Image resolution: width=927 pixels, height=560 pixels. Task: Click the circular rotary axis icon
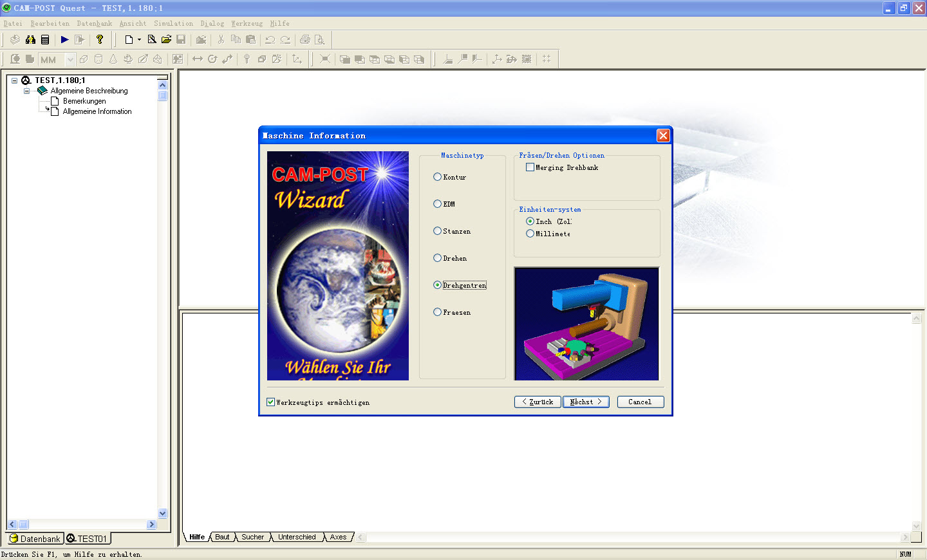coord(212,59)
